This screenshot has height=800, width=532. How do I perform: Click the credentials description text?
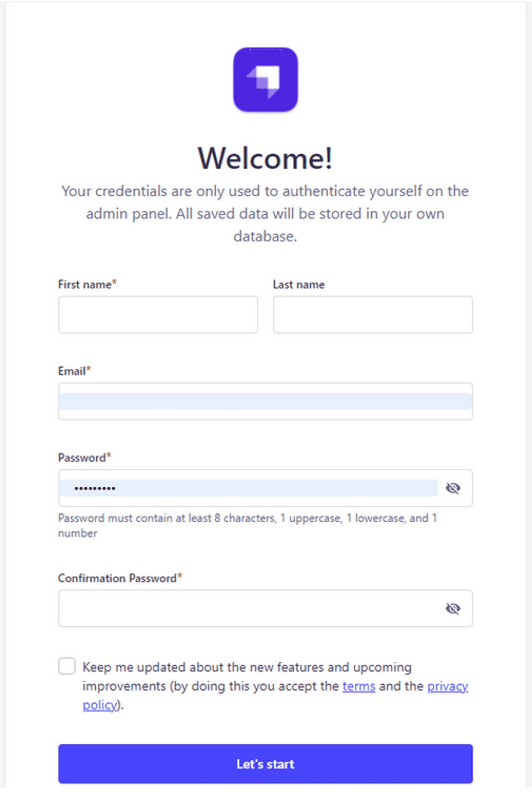[266, 213]
